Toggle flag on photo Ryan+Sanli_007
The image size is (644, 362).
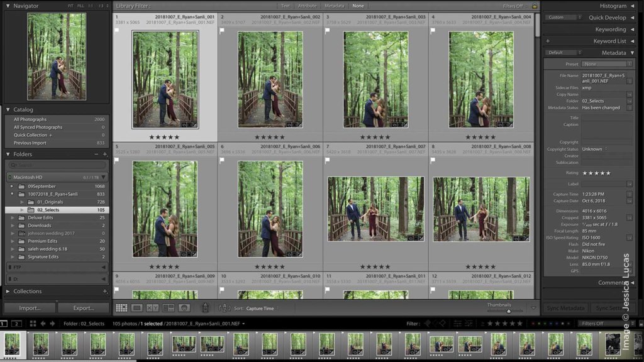click(x=327, y=160)
